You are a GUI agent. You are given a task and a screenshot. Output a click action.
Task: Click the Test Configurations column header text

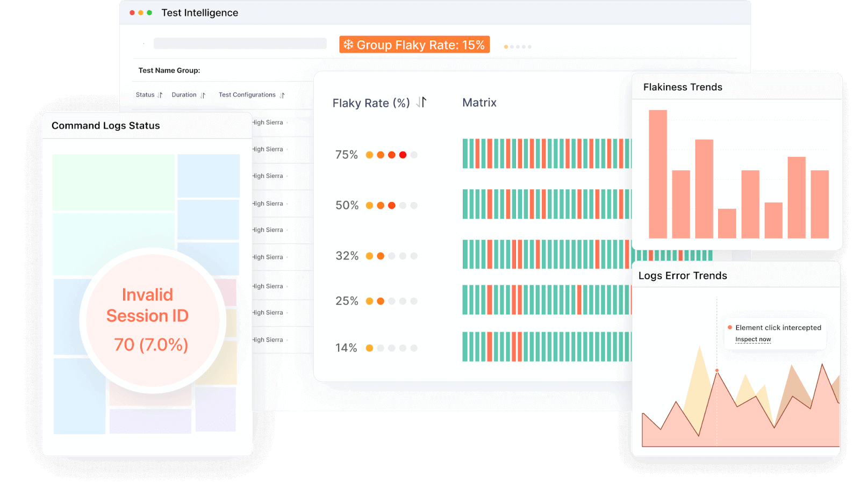point(247,95)
